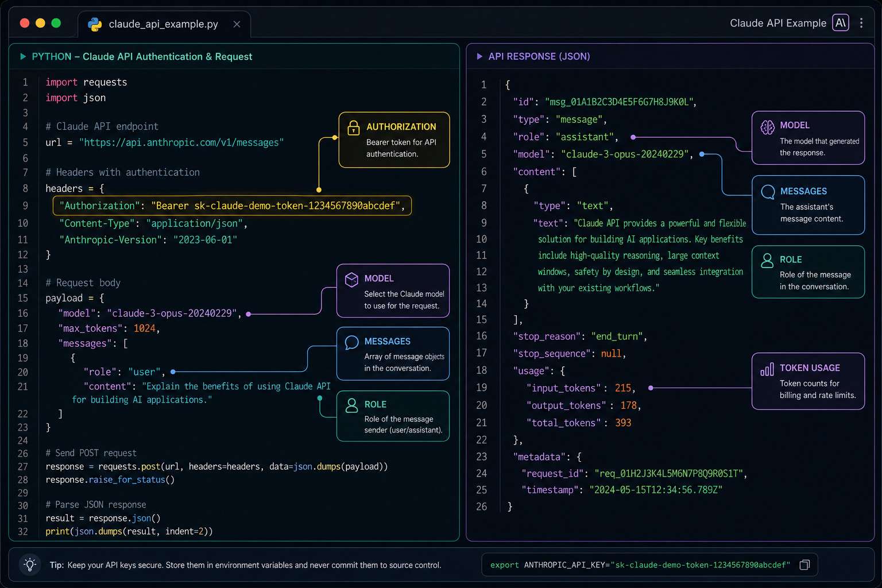Viewport: 882px width, 588px height.
Task: Click the "input_tokens": 215 line
Action: (581, 388)
